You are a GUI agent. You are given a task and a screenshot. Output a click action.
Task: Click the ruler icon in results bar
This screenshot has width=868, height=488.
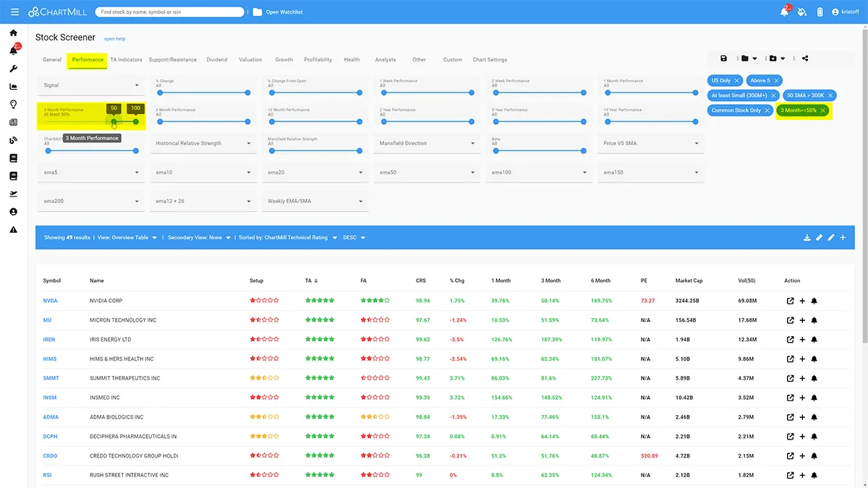coord(819,237)
